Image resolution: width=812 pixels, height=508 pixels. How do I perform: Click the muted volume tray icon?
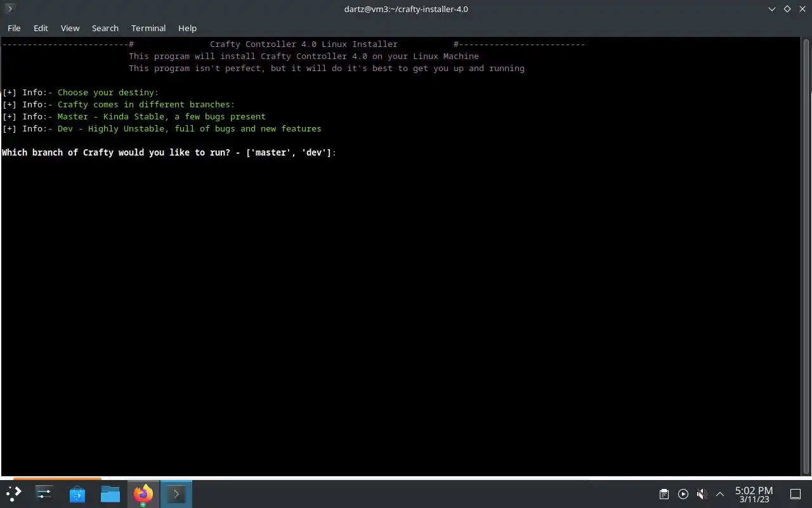point(702,494)
